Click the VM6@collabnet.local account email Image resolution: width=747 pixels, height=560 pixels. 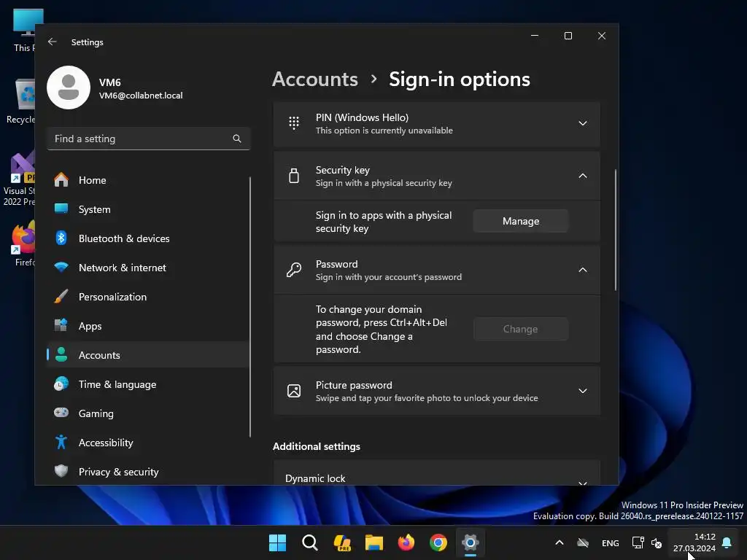click(141, 96)
